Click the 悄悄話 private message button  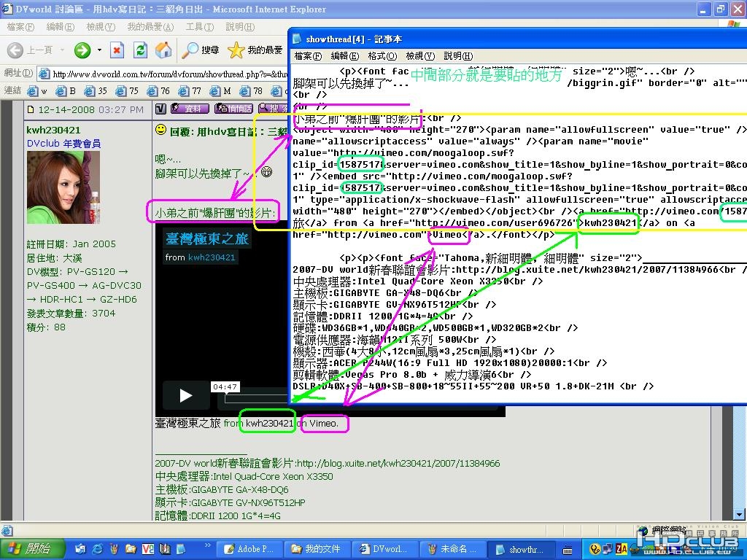[233, 109]
